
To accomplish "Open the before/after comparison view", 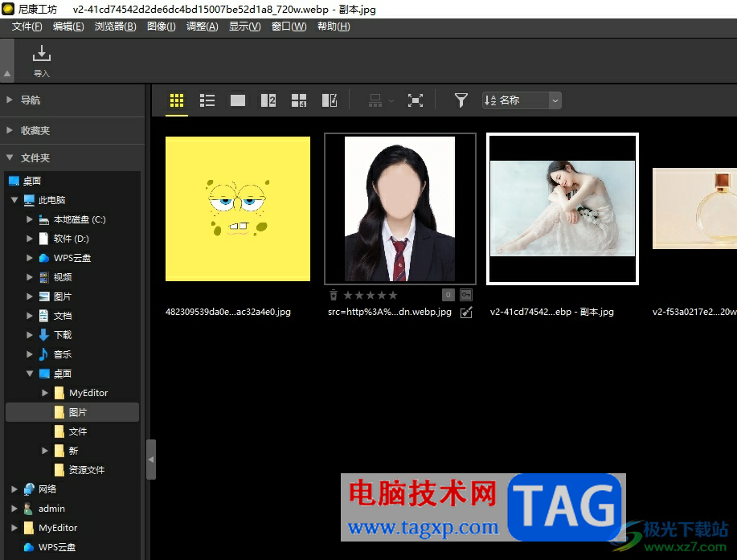I will 330,100.
